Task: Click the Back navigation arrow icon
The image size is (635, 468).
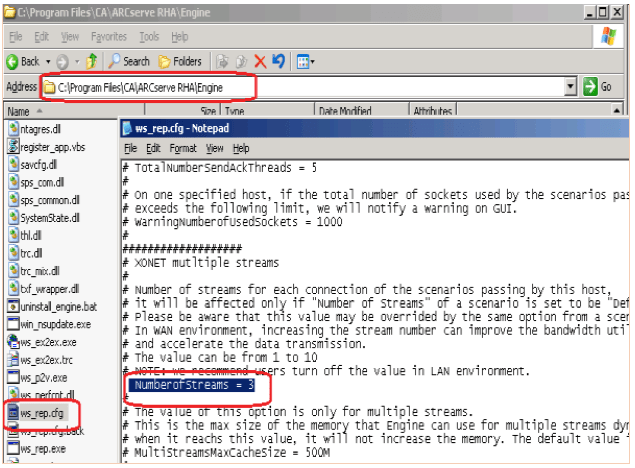Action: (x=13, y=61)
